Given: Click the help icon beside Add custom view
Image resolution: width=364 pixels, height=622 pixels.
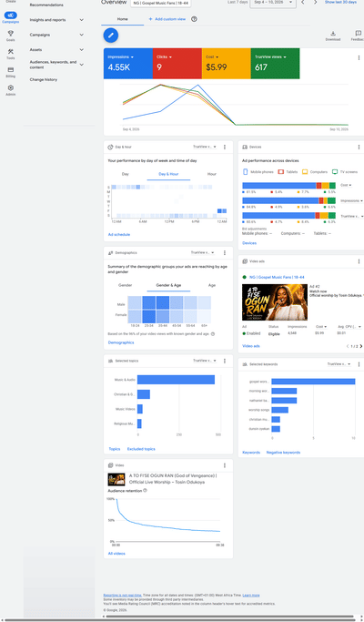Looking at the screenshot, I should click(194, 19).
